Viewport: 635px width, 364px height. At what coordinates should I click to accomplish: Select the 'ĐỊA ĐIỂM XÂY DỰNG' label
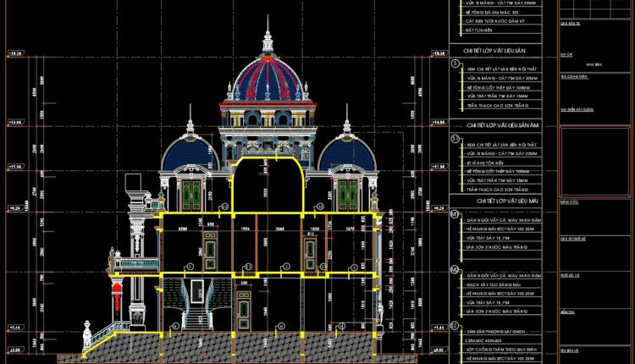tap(577, 110)
